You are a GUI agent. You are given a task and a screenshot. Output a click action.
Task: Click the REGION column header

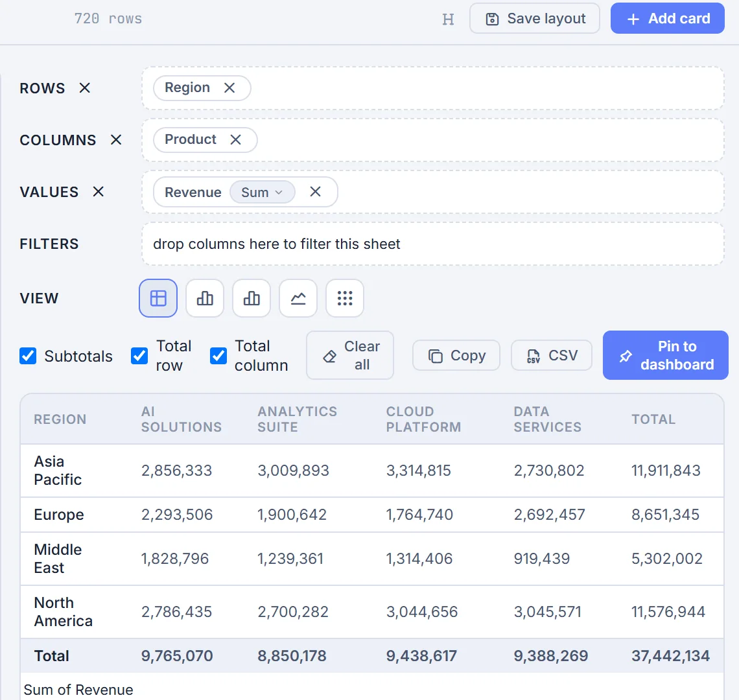tap(60, 419)
